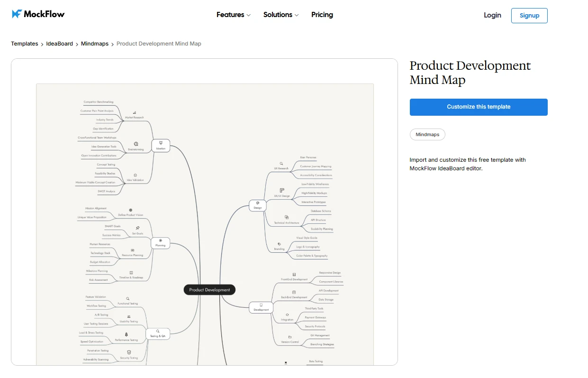Image resolution: width=588 pixels, height=378 pixels.
Task: Click the 'Customer Pain Point Analysis' text
Action: click(x=97, y=111)
